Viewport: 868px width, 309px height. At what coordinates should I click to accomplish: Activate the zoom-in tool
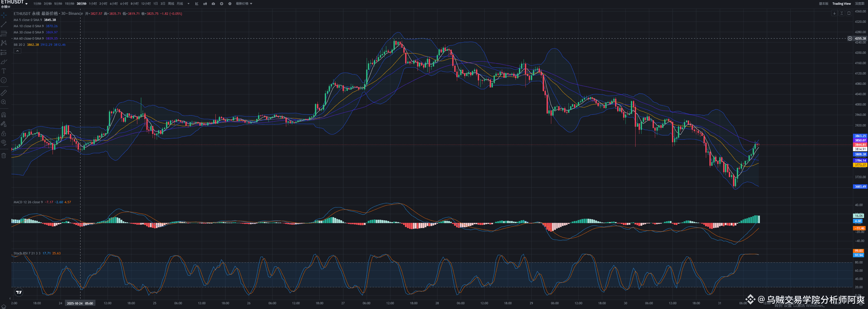coord(4,102)
